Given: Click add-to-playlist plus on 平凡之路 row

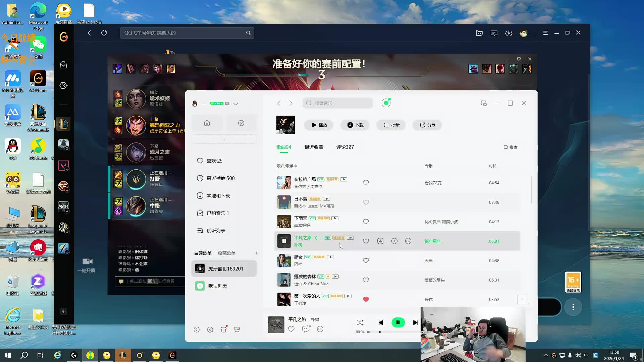Looking at the screenshot, I should click(x=394, y=241).
